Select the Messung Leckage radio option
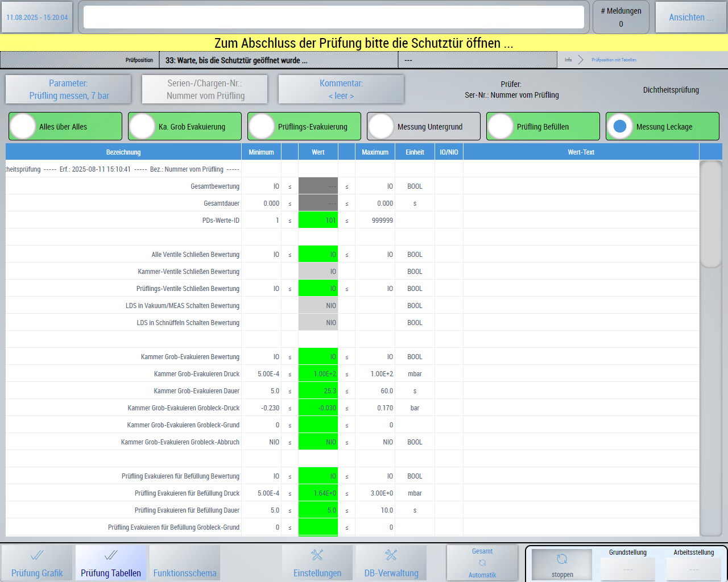Viewport: 728px width, 582px height. point(620,126)
